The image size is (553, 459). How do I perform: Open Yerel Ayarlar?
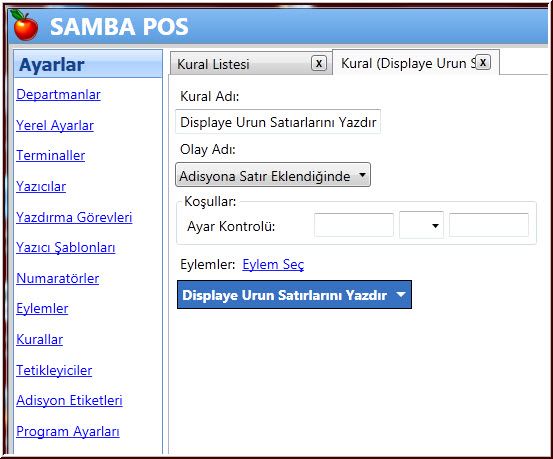(55, 125)
